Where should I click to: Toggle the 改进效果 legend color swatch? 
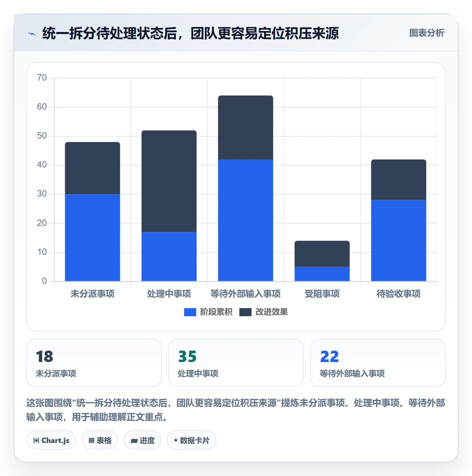245,312
